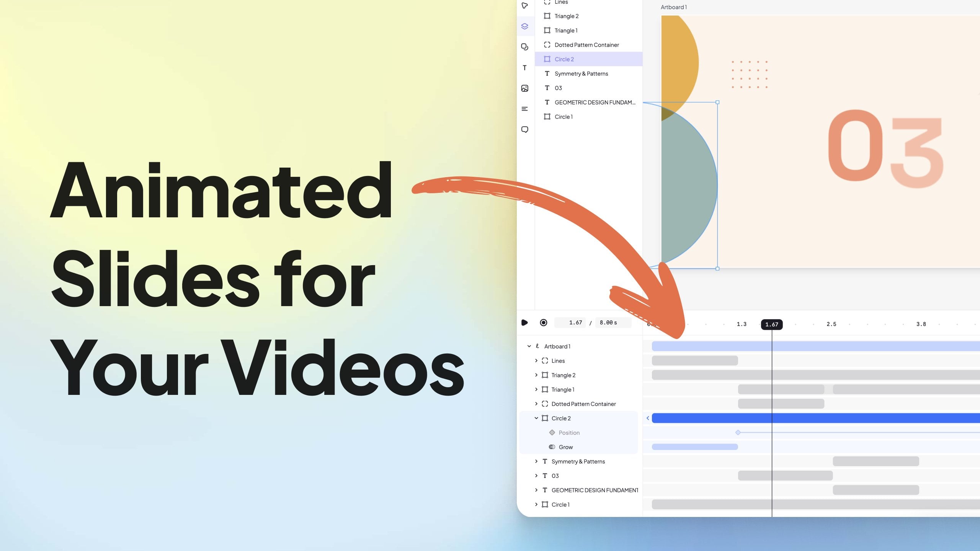Click the T icon beside 03 layer

[547, 88]
